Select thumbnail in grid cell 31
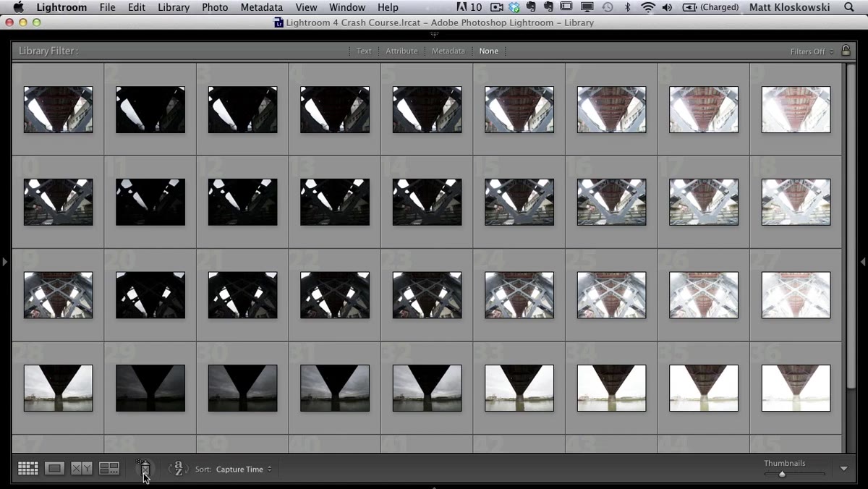The height and width of the screenshot is (489, 868). (335, 388)
